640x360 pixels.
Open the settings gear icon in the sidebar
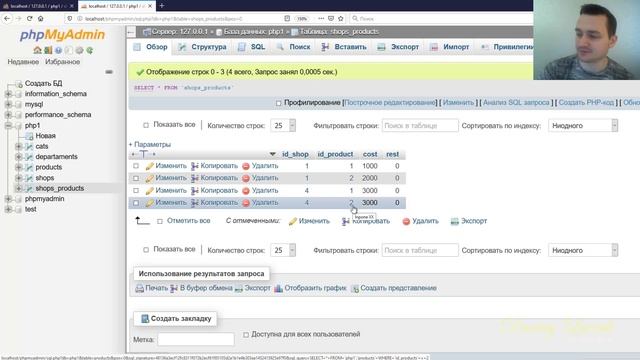tap(79, 50)
